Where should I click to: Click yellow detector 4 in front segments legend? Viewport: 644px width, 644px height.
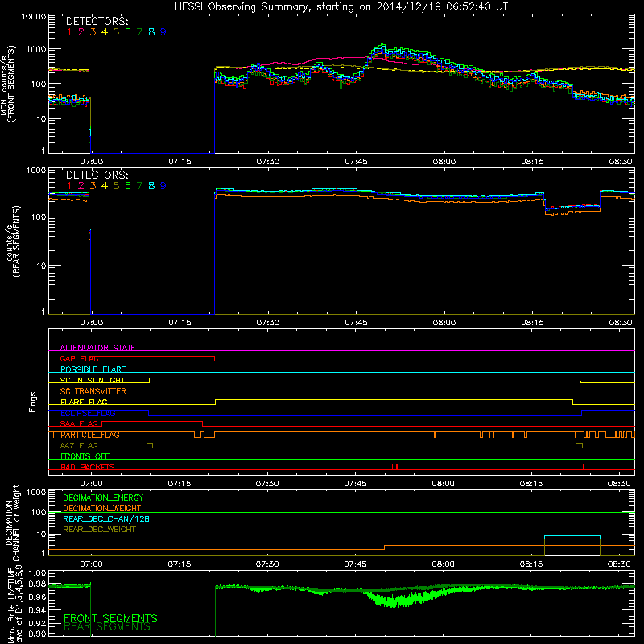click(105, 32)
